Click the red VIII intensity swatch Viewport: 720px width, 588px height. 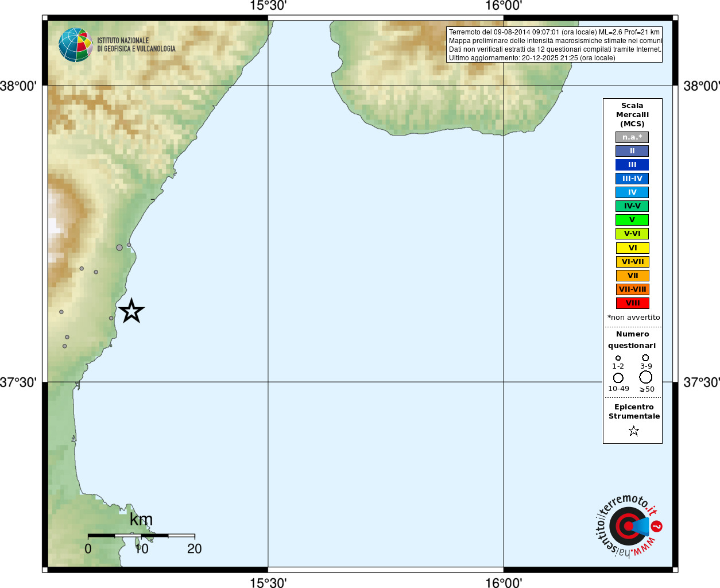pos(632,303)
